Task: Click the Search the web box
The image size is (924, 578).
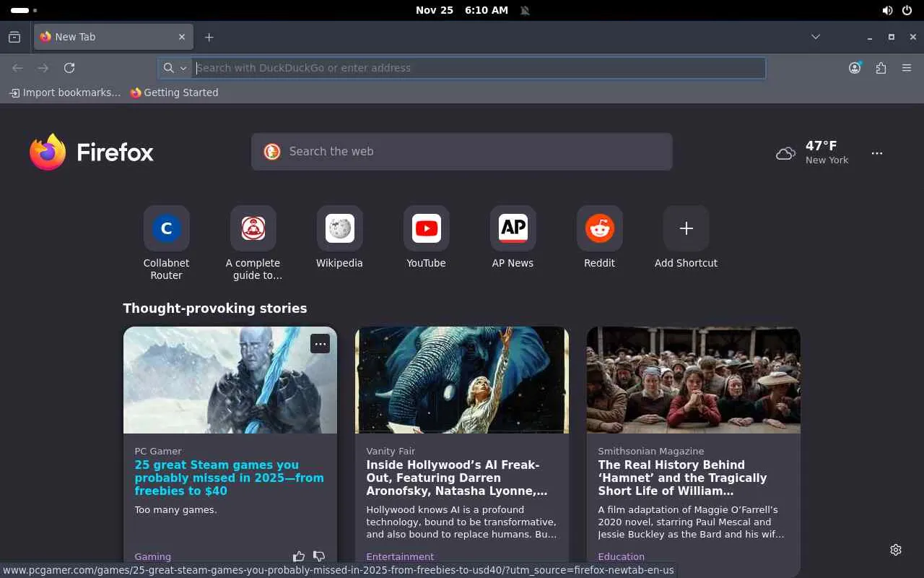Action: pyautogui.click(x=462, y=152)
